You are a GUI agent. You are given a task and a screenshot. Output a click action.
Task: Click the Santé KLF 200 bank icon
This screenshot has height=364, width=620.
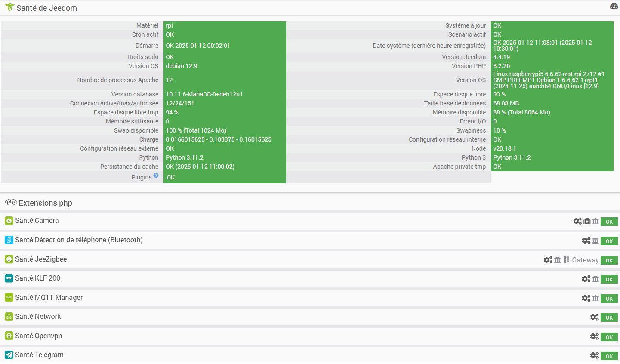click(595, 279)
